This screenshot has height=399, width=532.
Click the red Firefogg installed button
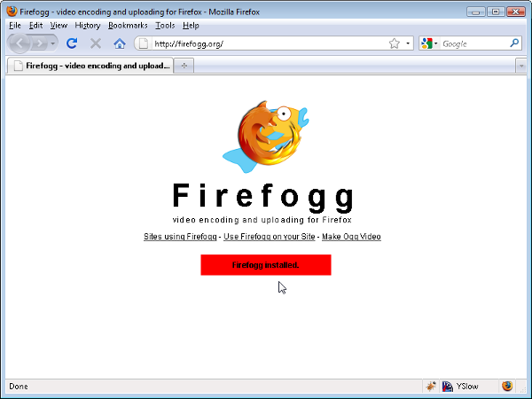266,265
